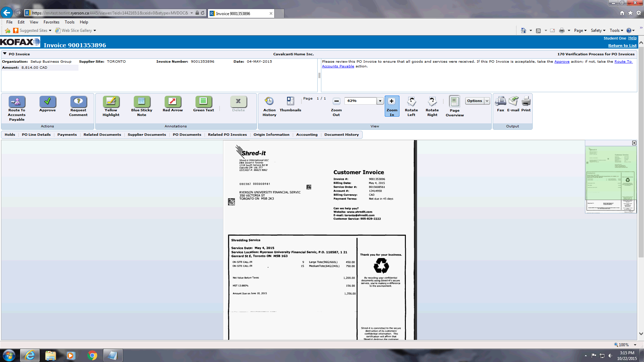Open the Favorites menu
The height and width of the screenshot is (362, 644).
51,22
